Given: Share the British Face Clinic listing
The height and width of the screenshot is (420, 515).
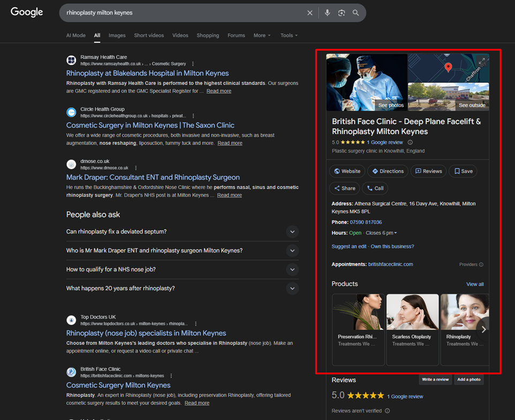Looking at the screenshot, I should click(345, 188).
